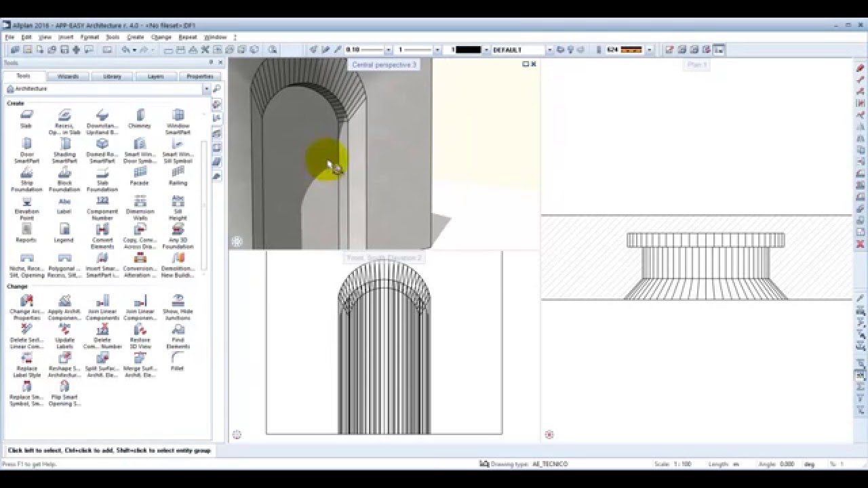Pin the Tools palette
This screenshot has width=868, height=488.
click(x=211, y=62)
